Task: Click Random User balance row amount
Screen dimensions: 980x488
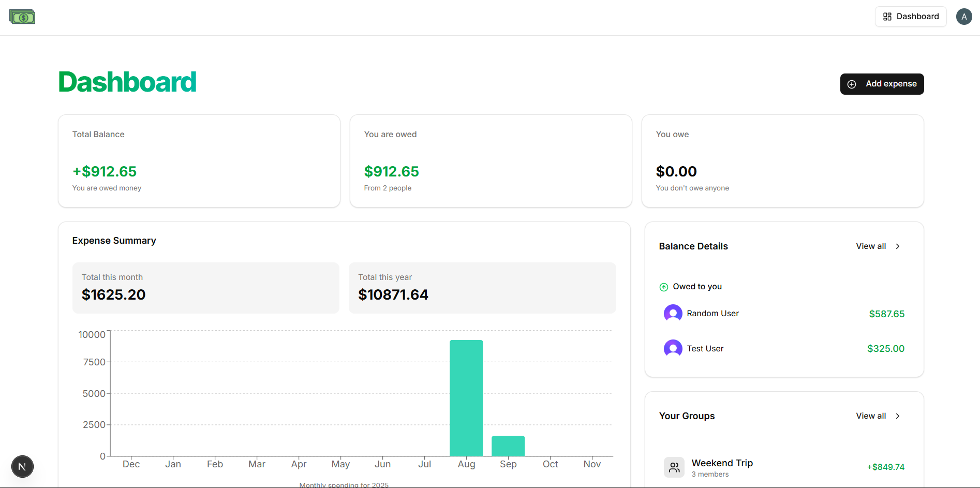Action: pyautogui.click(x=886, y=314)
